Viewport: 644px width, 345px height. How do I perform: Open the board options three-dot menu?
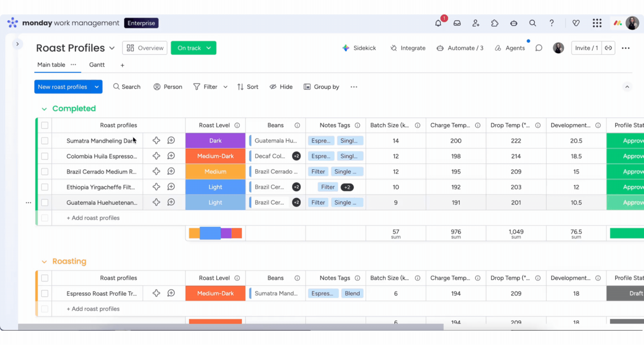click(625, 48)
